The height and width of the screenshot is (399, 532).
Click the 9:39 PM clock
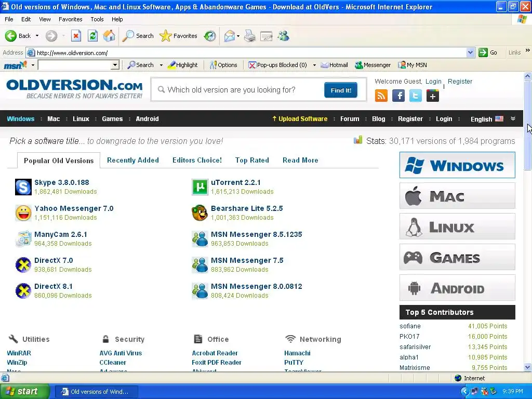[x=513, y=391]
